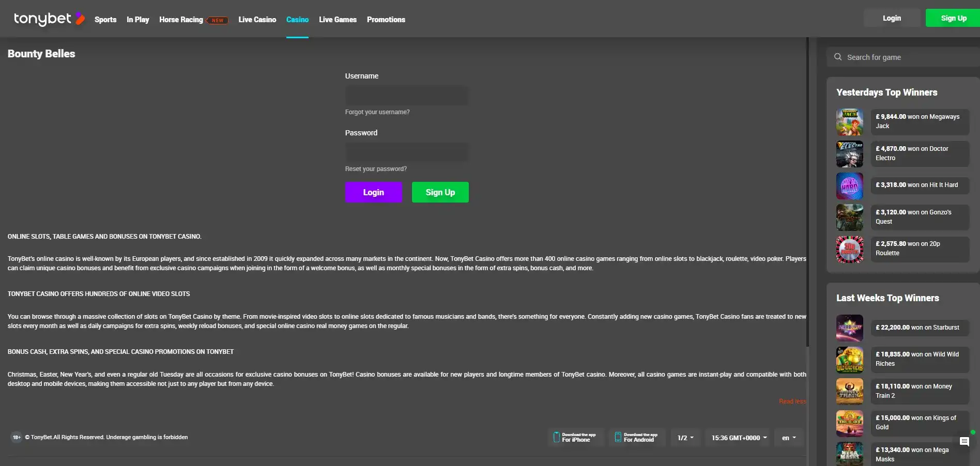Click the Forgot your username link
The image size is (980, 466).
point(377,112)
